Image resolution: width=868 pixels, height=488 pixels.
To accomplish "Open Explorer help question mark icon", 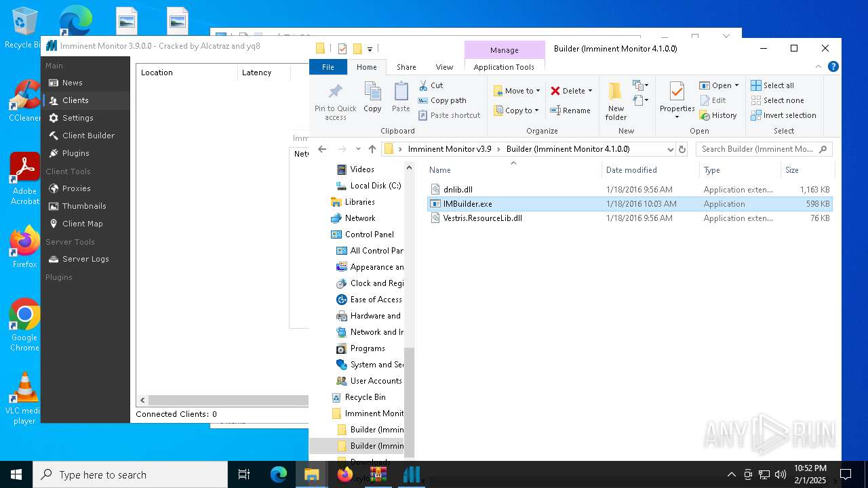I will pos(833,66).
